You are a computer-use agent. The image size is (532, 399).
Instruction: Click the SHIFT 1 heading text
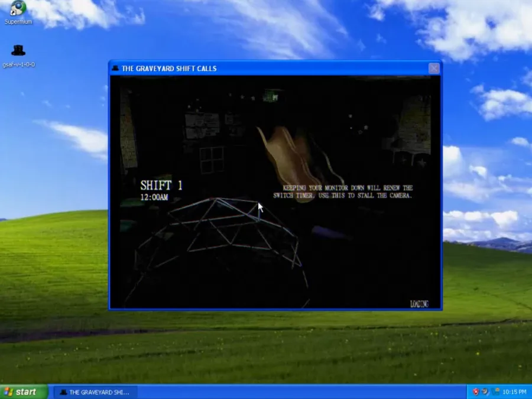point(161,185)
